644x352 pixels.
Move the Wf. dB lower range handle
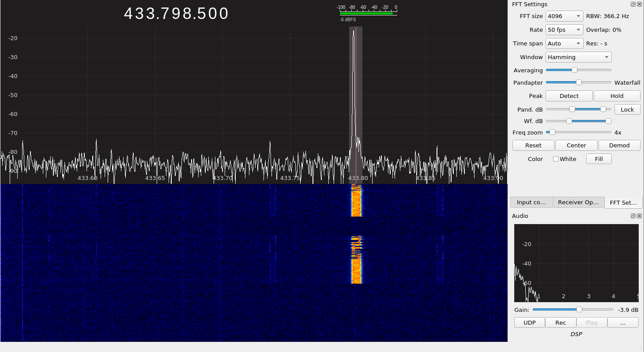tap(569, 121)
